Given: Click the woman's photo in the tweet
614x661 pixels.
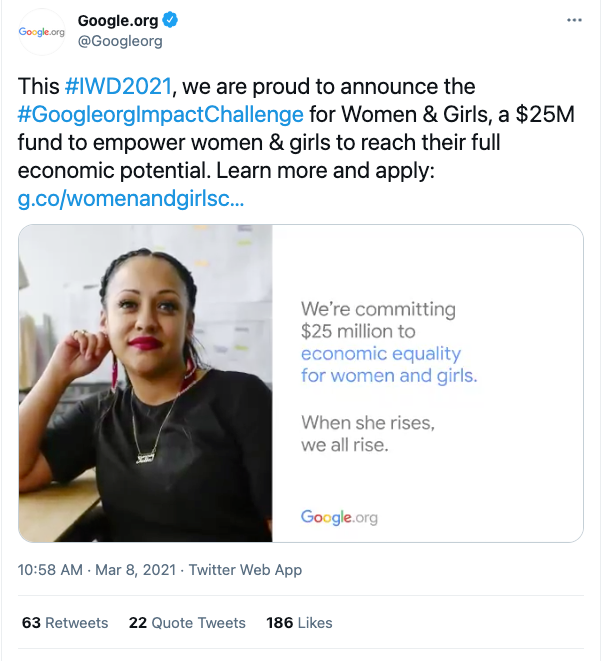Looking at the screenshot, I should click(x=146, y=383).
